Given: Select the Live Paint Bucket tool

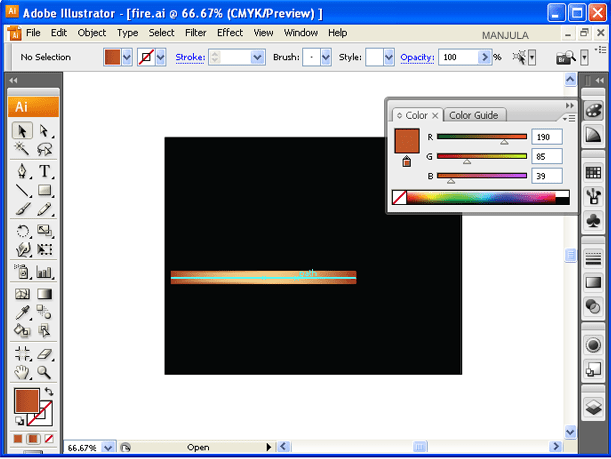Looking at the screenshot, I should pyautogui.click(x=22, y=330).
